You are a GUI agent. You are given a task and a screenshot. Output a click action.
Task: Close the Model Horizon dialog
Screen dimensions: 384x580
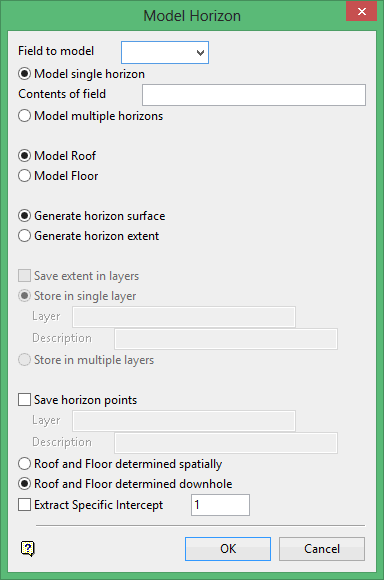tap(361, 11)
